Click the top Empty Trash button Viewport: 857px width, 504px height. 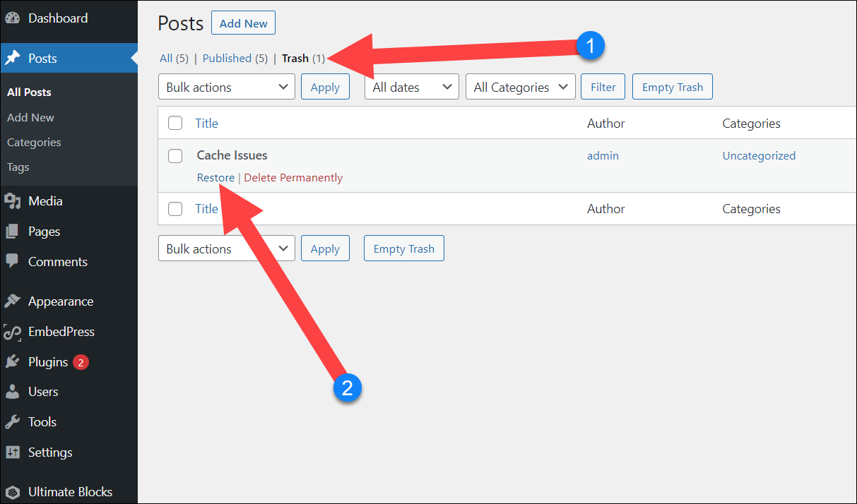(673, 88)
